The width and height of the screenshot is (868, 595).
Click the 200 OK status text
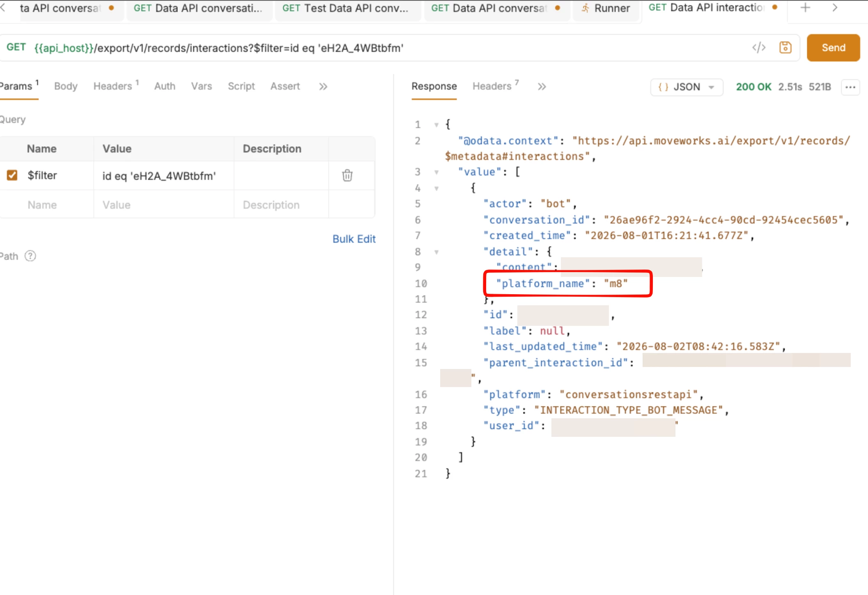click(753, 87)
